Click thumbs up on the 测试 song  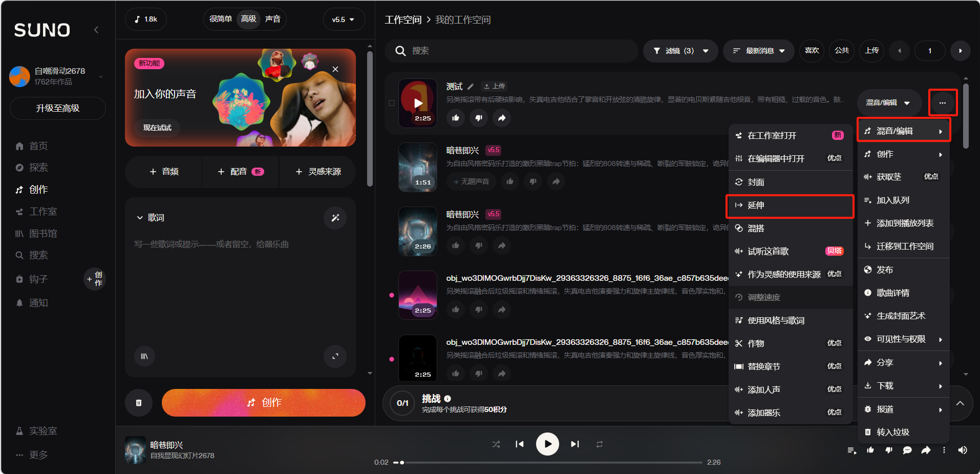click(x=455, y=118)
